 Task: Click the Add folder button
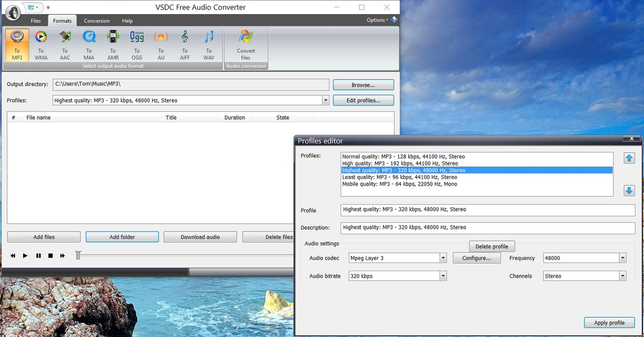(122, 237)
